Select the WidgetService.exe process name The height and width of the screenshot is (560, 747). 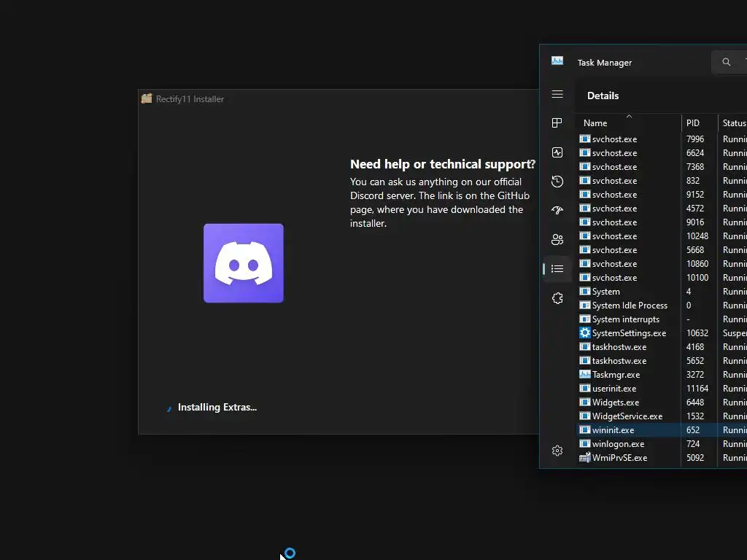point(627,416)
